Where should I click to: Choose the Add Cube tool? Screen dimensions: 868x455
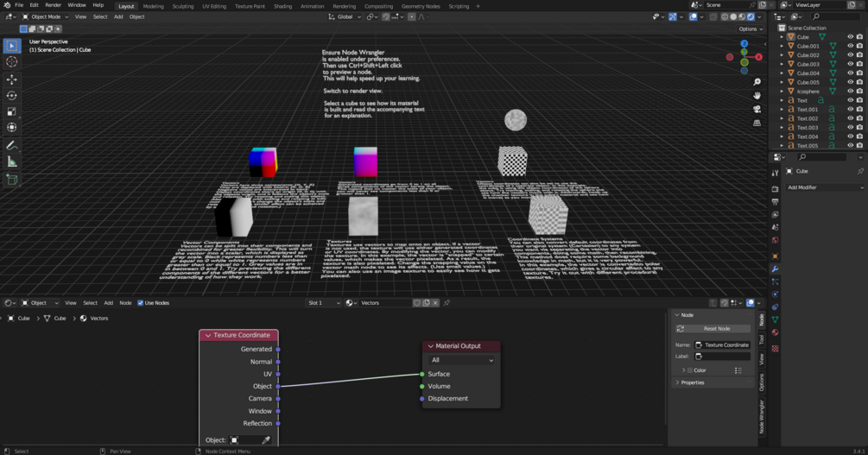tap(11, 180)
